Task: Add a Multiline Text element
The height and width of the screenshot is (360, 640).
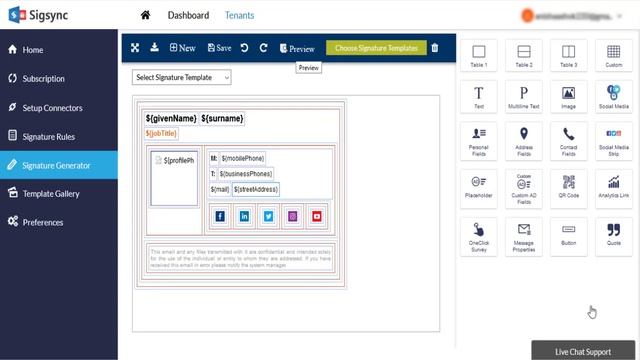Action: (x=524, y=97)
